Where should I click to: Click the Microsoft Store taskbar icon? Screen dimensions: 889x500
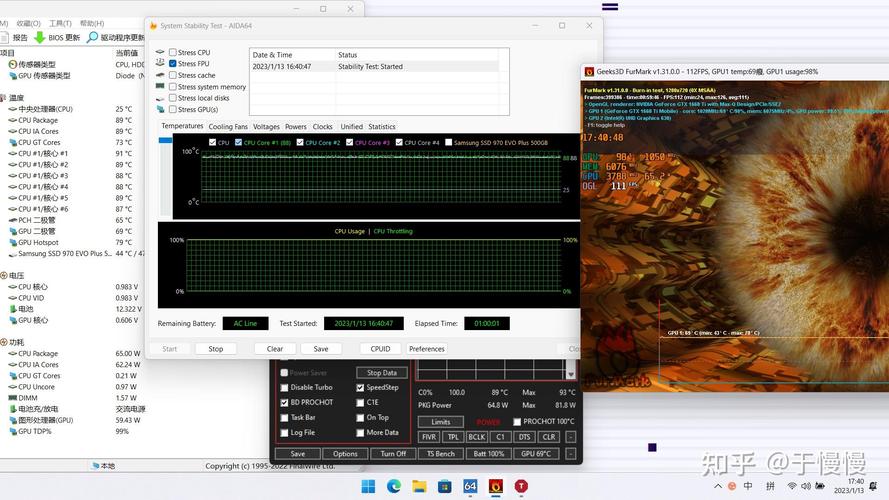pos(445,486)
